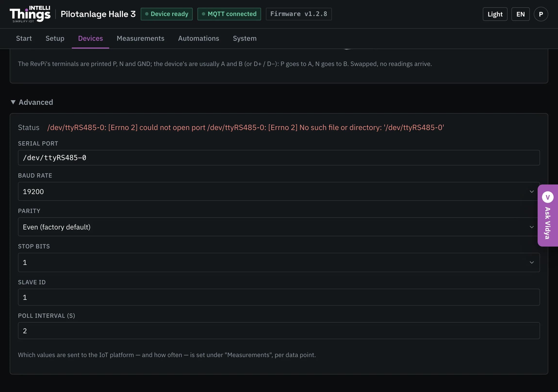Switch to the Setup tab
The height and width of the screenshot is (392, 558).
point(55,38)
